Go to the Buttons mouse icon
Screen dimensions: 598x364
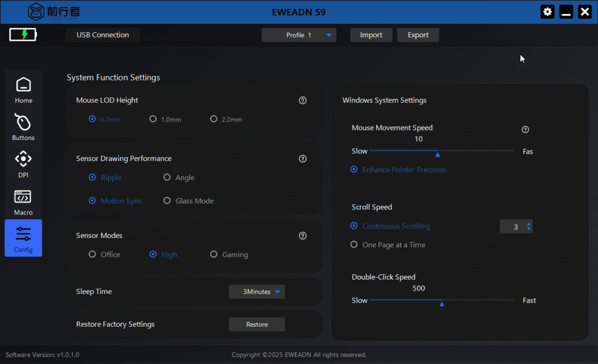23,123
